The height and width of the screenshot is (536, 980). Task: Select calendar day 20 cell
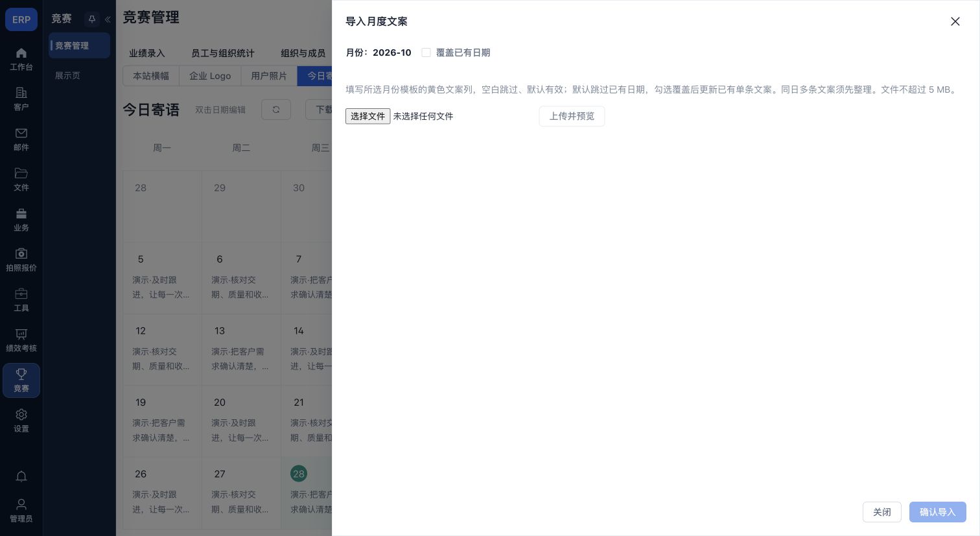click(x=241, y=421)
